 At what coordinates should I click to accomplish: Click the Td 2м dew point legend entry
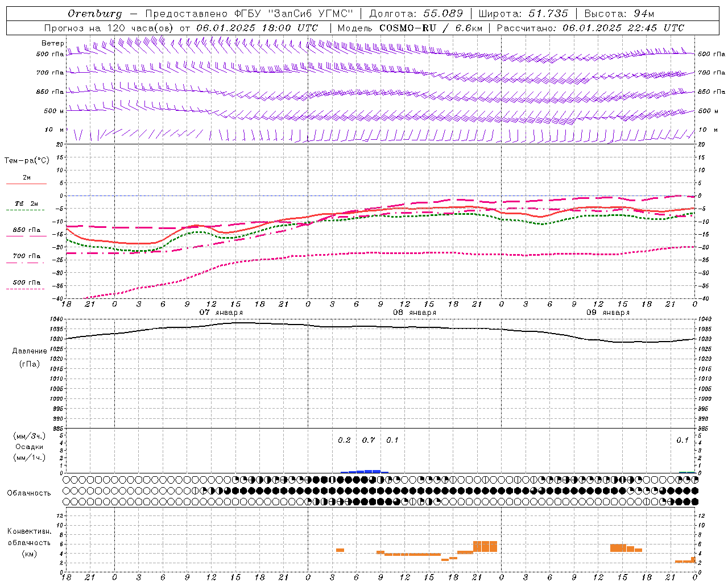[27, 203]
